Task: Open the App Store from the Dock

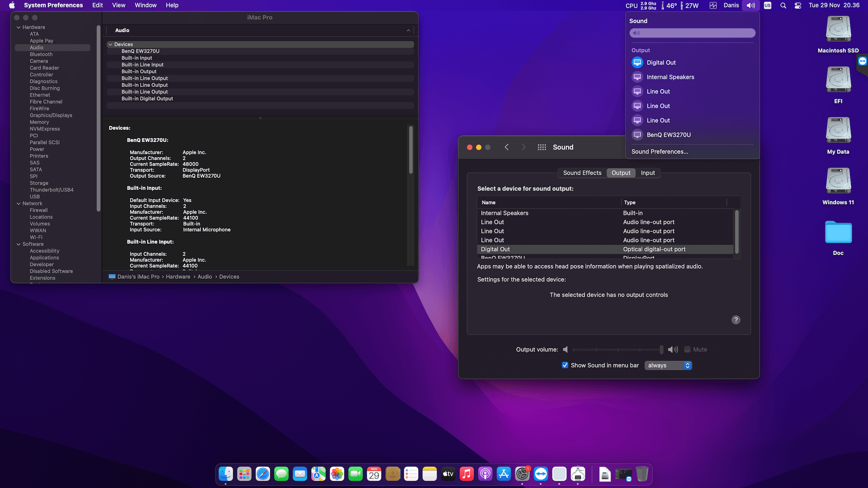Action: tap(504, 474)
